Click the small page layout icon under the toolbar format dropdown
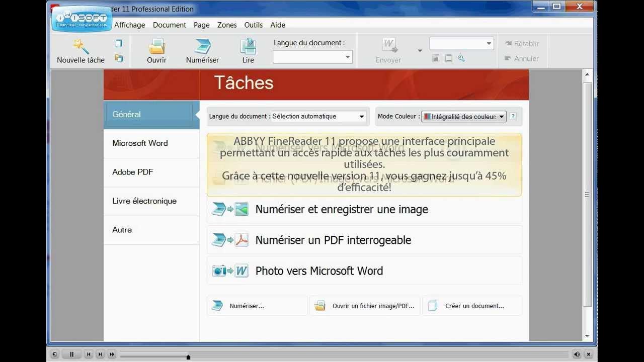This screenshot has height=362, width=644. [448, 58]
